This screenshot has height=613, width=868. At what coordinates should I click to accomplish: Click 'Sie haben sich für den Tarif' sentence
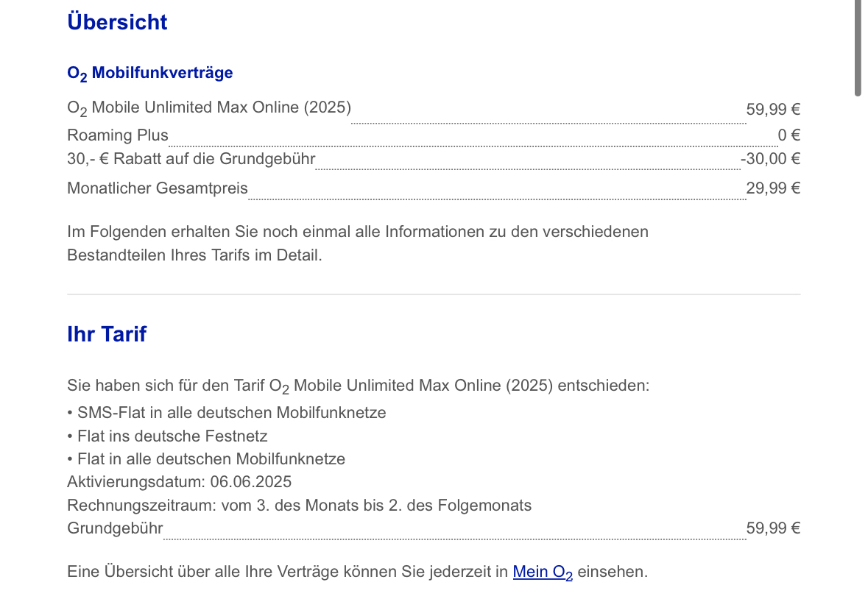click(358, 386)
